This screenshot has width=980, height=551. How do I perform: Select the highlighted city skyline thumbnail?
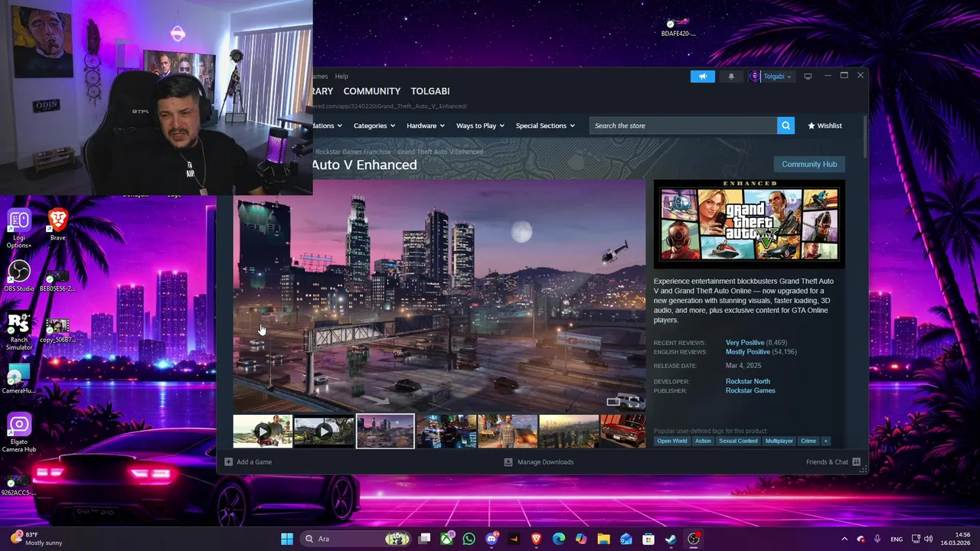pos(385,432)
